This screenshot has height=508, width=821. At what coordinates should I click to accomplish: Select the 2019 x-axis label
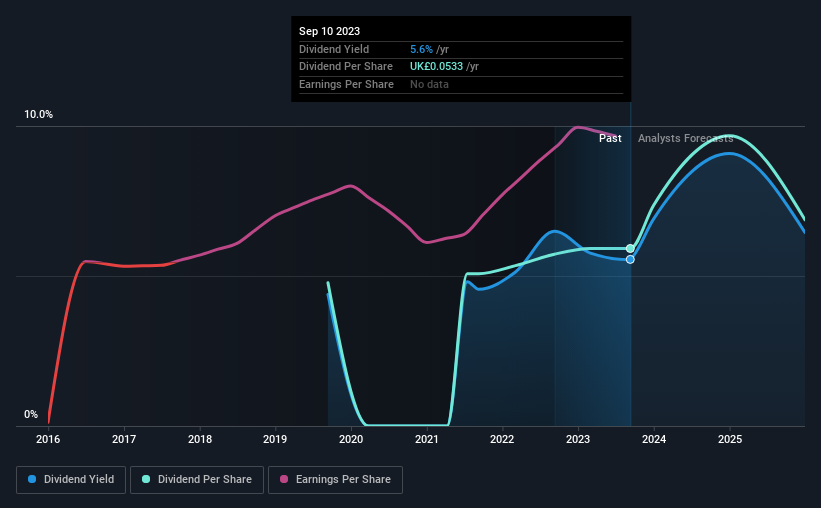[275, 439]
